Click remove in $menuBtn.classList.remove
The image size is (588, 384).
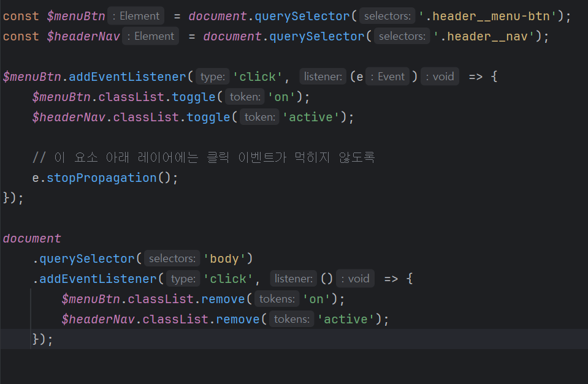tap(223, 299)
